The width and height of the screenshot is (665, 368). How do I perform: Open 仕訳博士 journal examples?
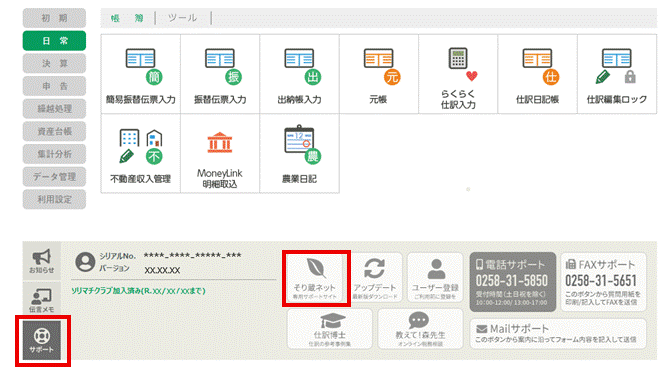330,329
